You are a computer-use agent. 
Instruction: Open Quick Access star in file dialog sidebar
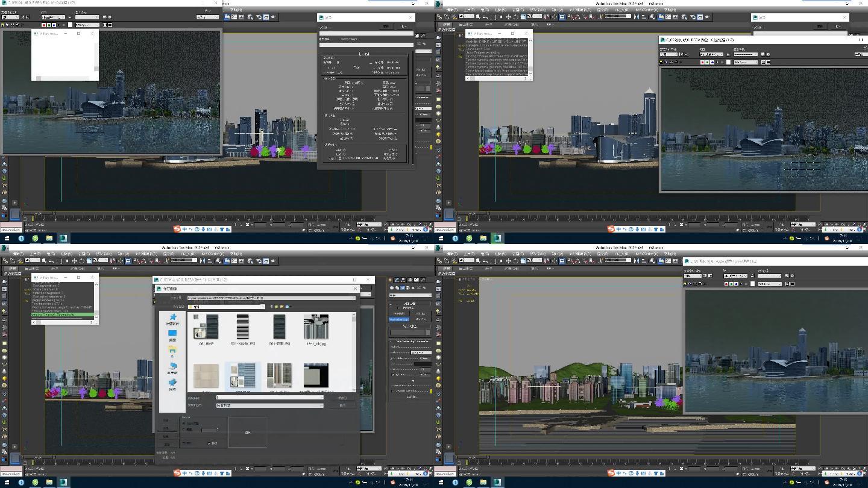tap(173, 319)
